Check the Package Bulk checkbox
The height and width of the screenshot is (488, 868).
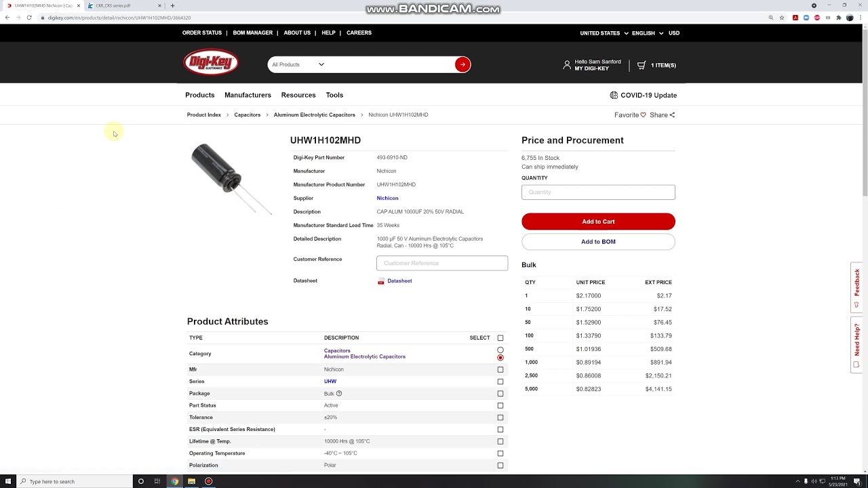500,394
